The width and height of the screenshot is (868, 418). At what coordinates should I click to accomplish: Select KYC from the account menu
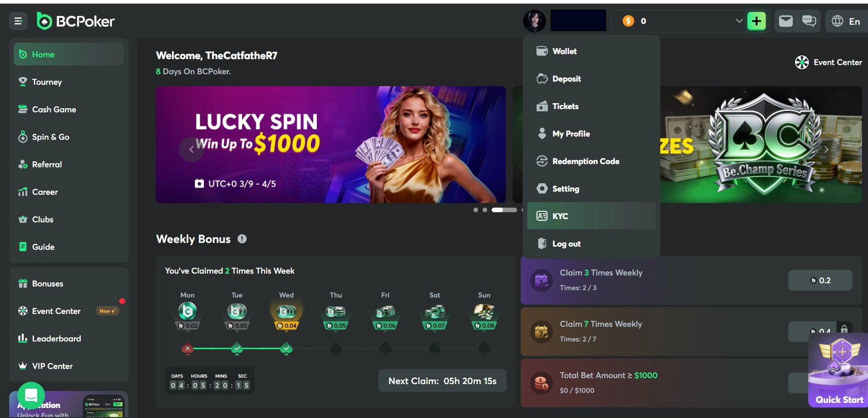tap(592, 216)
